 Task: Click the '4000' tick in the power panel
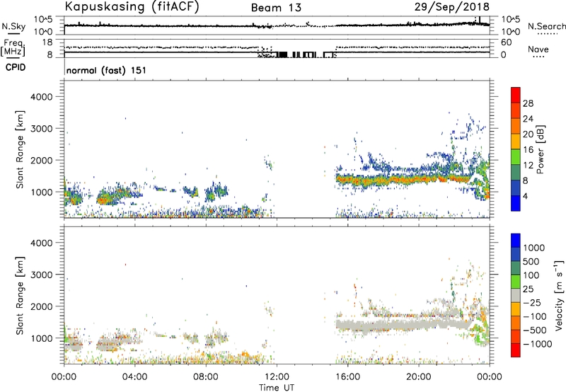(41, 97)
